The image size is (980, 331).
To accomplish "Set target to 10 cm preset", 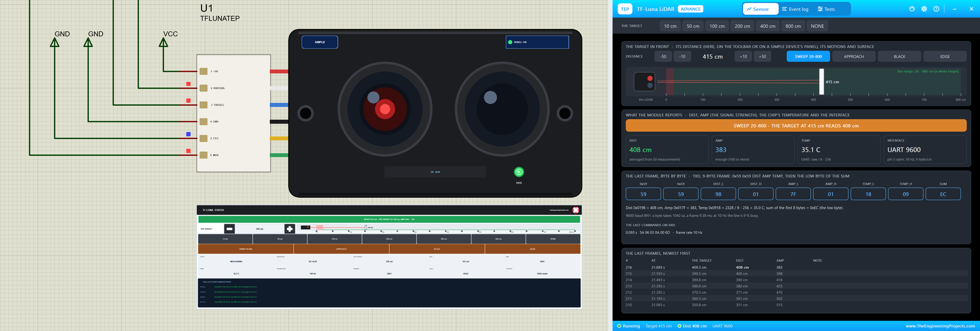I will (670, 26).
